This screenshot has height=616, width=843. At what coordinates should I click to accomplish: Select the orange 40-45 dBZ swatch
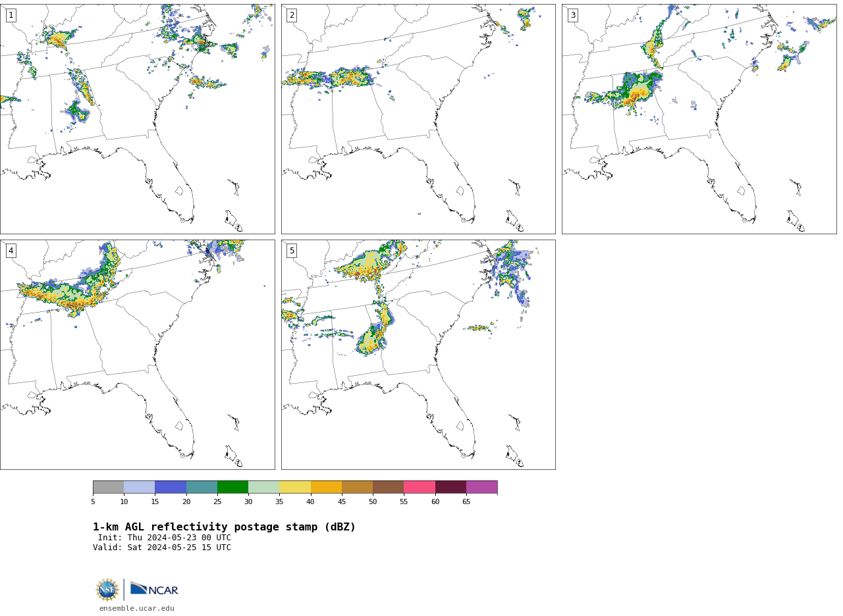coord(326,487)
